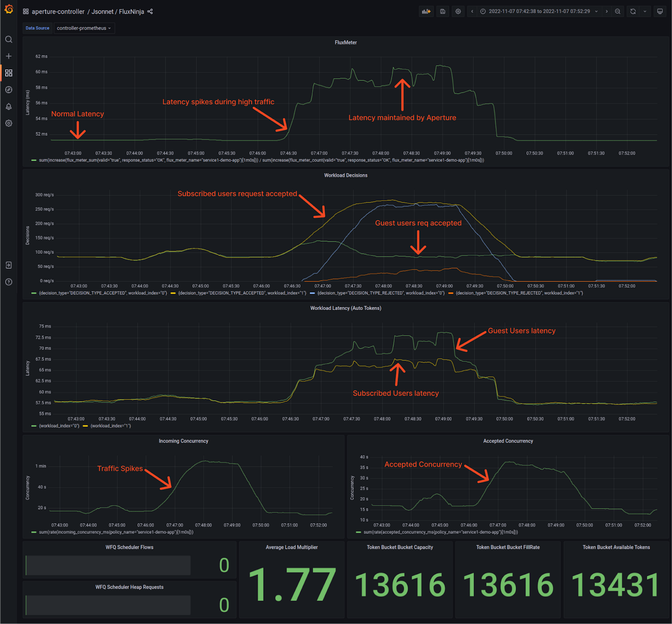Toggle REJECTED workload_index="0" legend series
Viewport: 672px width, 624px height.
pyautogui.click(x=381, y=293)
